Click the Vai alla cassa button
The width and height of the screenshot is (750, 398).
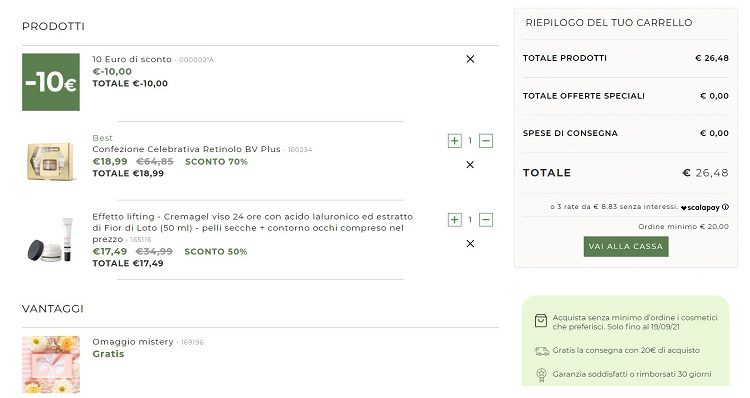(x=626, y=246)
